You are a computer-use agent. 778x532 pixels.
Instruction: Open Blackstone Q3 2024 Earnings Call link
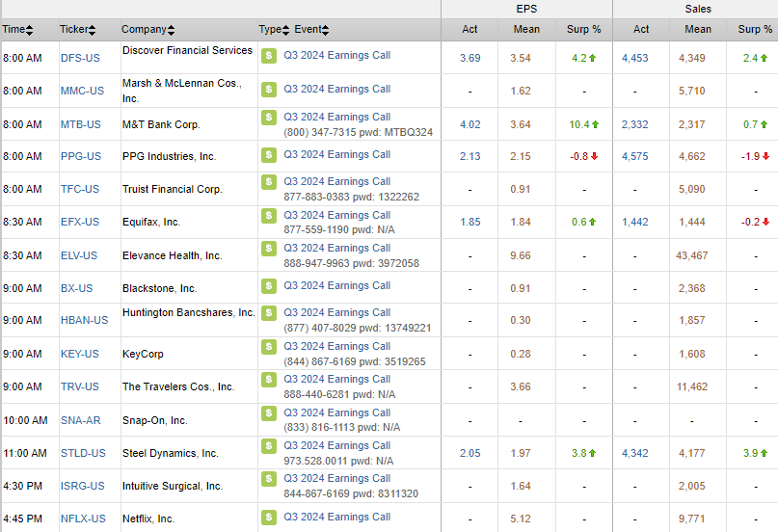coord(336,285)
